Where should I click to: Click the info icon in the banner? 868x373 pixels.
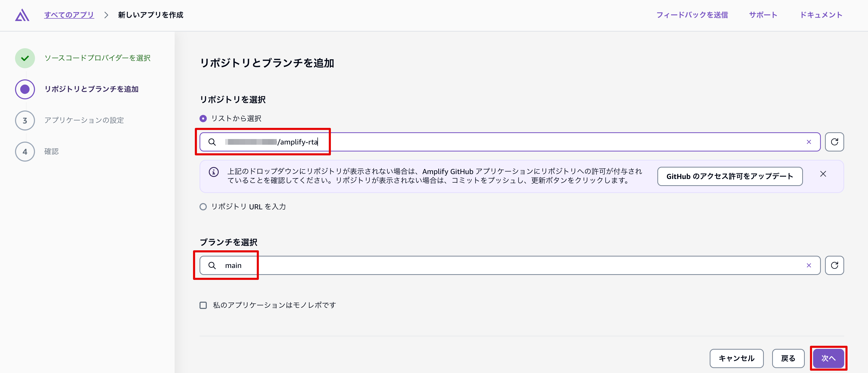214,172
